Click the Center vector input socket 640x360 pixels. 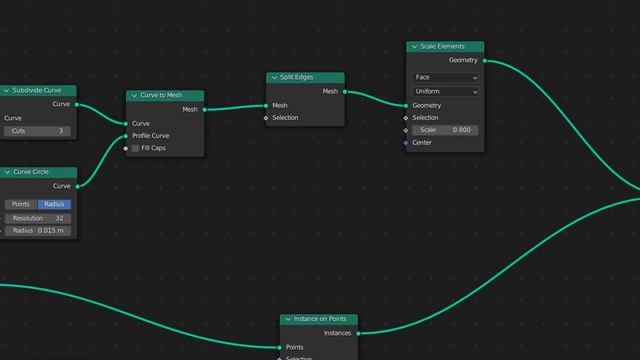point(406,143)
